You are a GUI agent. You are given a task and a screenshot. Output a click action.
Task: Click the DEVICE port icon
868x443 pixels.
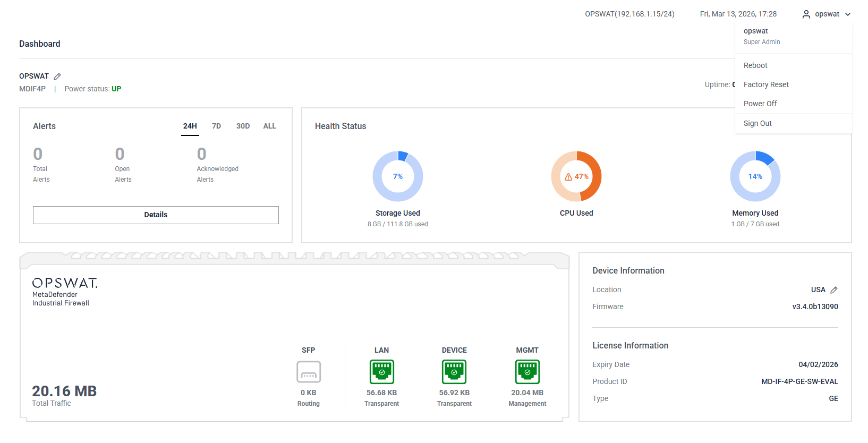(454, 372)
